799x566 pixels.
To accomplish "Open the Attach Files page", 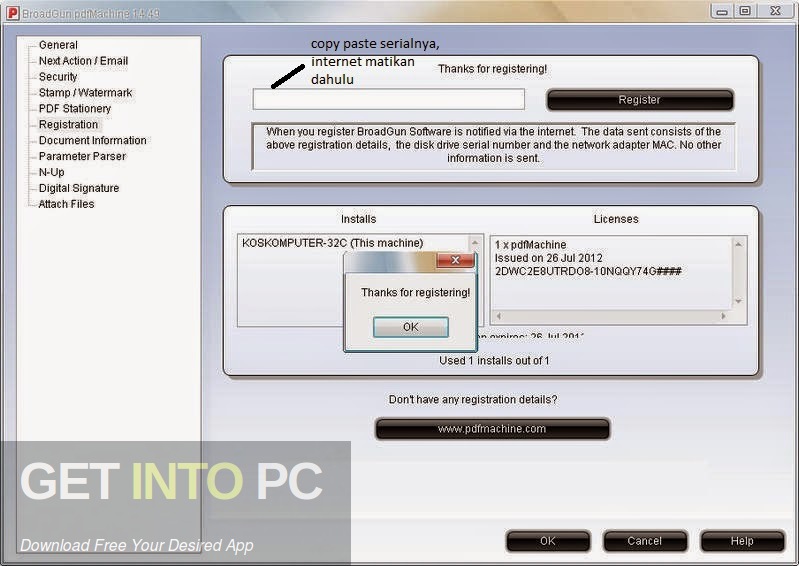I will point(66,204).
